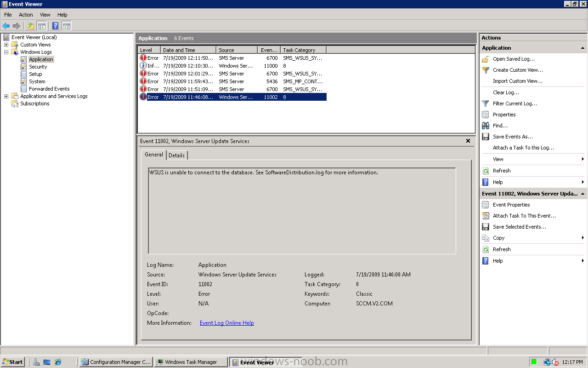This screenshot has width=588, height=368.
Task: Click the Properties icon in Actions
Action: [486, 115]
